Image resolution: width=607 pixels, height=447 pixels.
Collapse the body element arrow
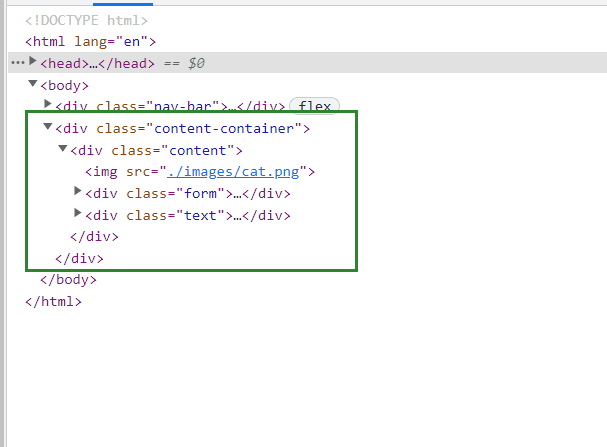click(x=33, y=83)
